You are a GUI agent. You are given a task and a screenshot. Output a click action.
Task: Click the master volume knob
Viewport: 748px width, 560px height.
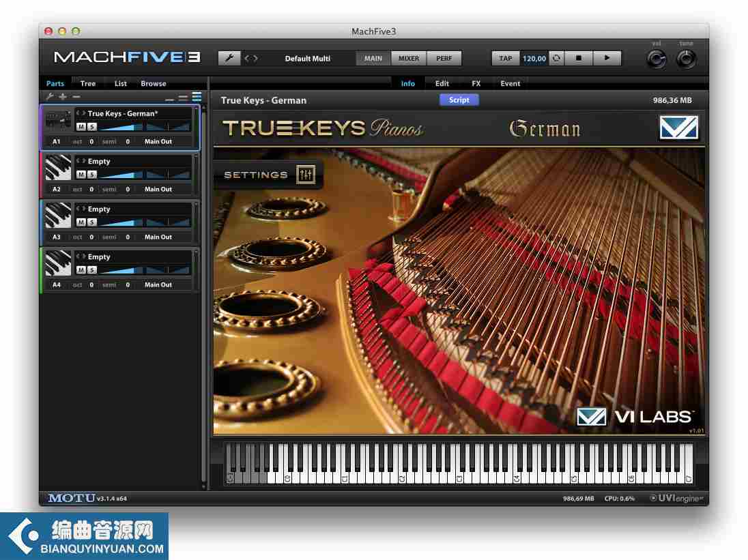click(x=657, y=59)
